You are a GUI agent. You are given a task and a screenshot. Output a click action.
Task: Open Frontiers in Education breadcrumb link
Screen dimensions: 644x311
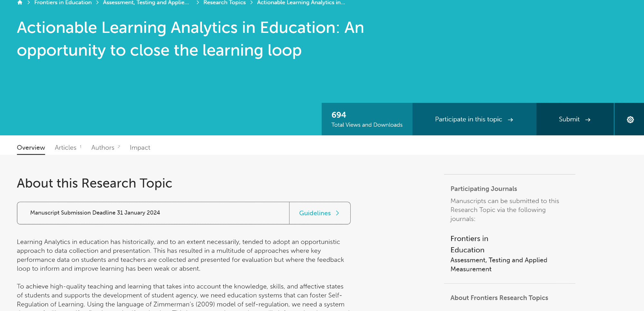[63, 3]
